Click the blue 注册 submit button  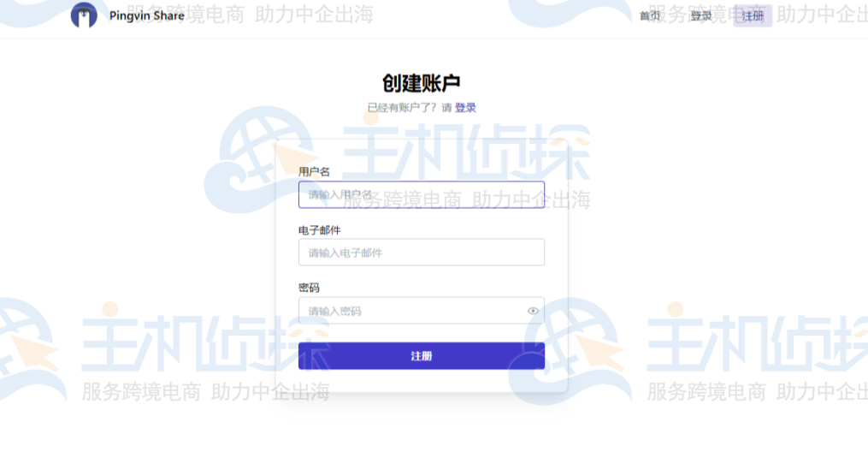pyautogui.click(x=422, y=356)
